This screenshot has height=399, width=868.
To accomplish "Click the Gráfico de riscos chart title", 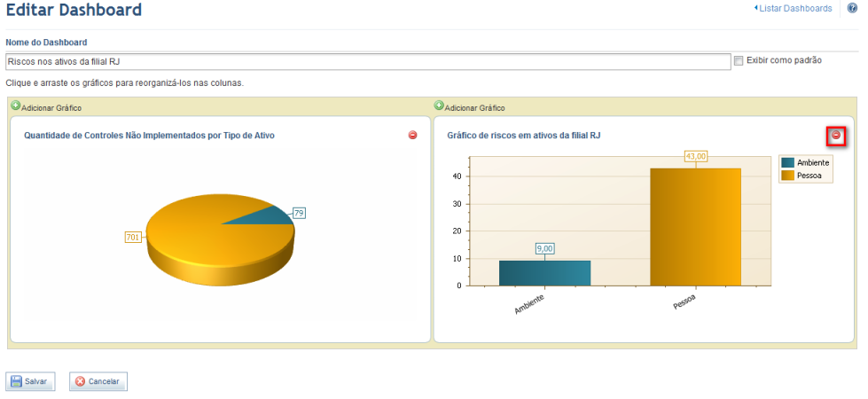I will 524,136.
